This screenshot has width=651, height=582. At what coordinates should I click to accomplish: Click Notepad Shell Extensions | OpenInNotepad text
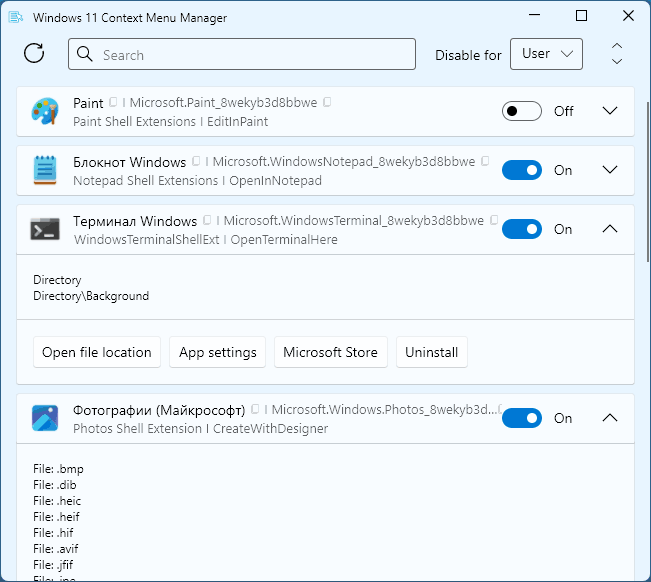(197, 181)
